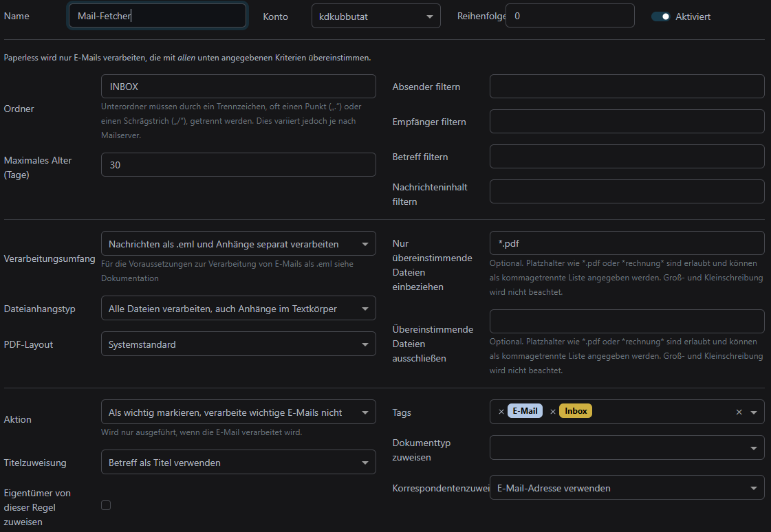The height and width of the screenshot is (532, 771).
Task: Expand the Tags dropdown arrow
Action: (x=753, y=412)
